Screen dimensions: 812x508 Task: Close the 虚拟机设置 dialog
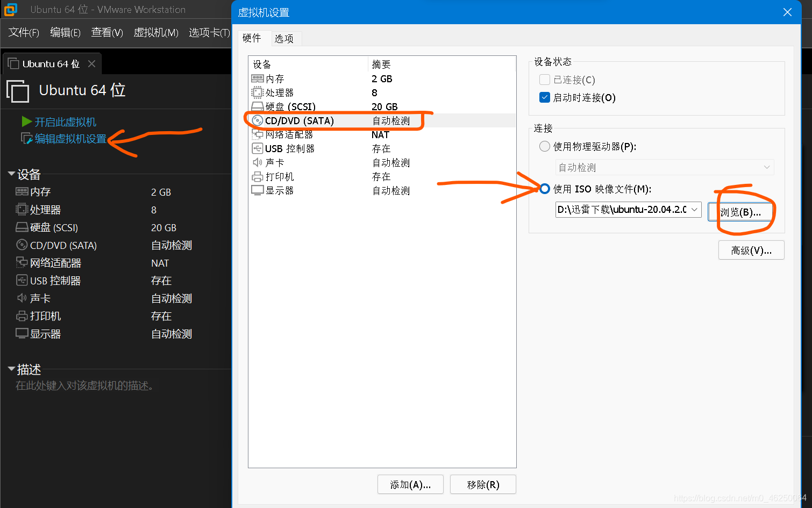click(787, 12)
